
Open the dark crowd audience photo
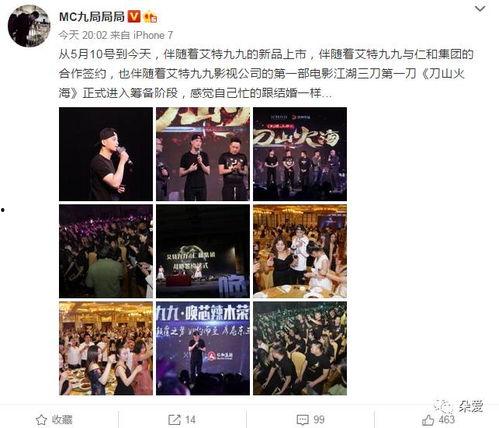106,251
